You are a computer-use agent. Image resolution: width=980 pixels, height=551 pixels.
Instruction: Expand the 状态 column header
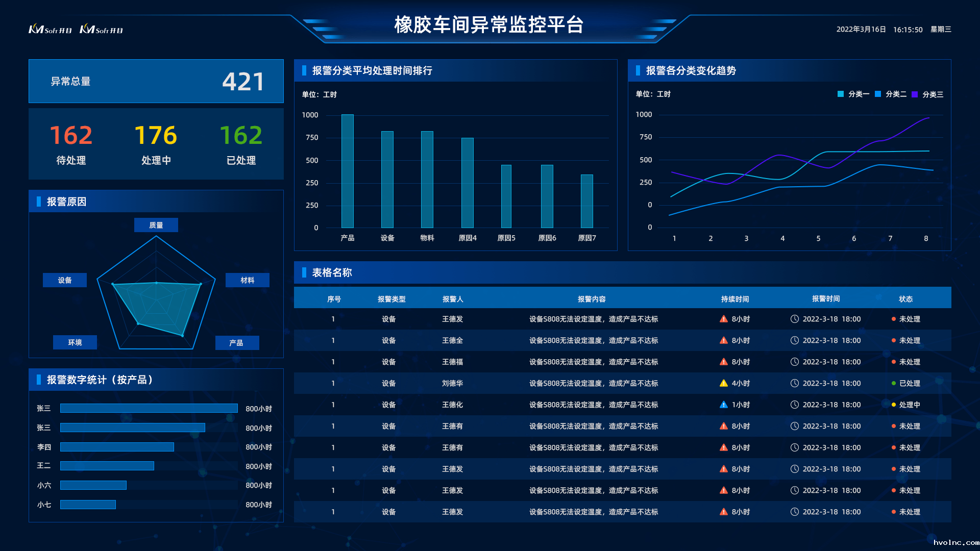(906, 299)
